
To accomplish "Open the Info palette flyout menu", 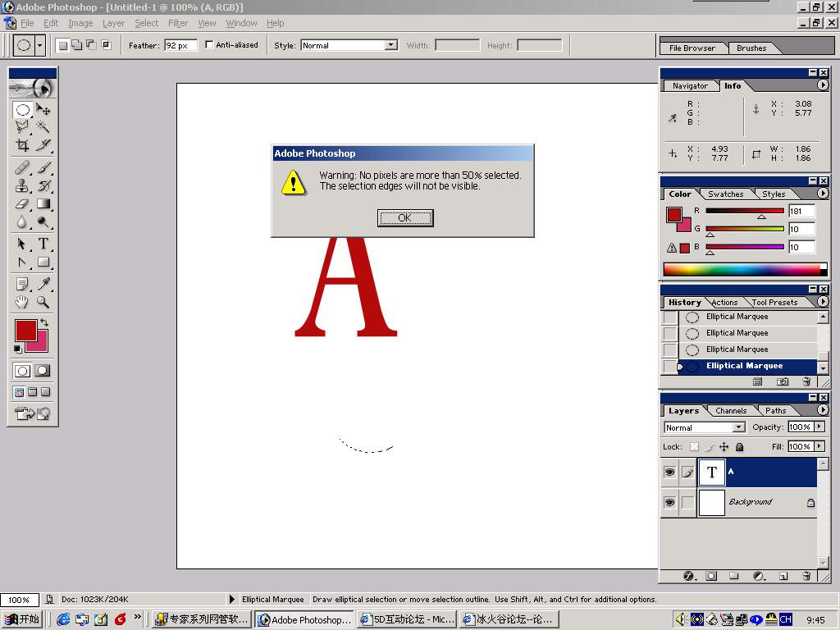I will coord(822,85).
